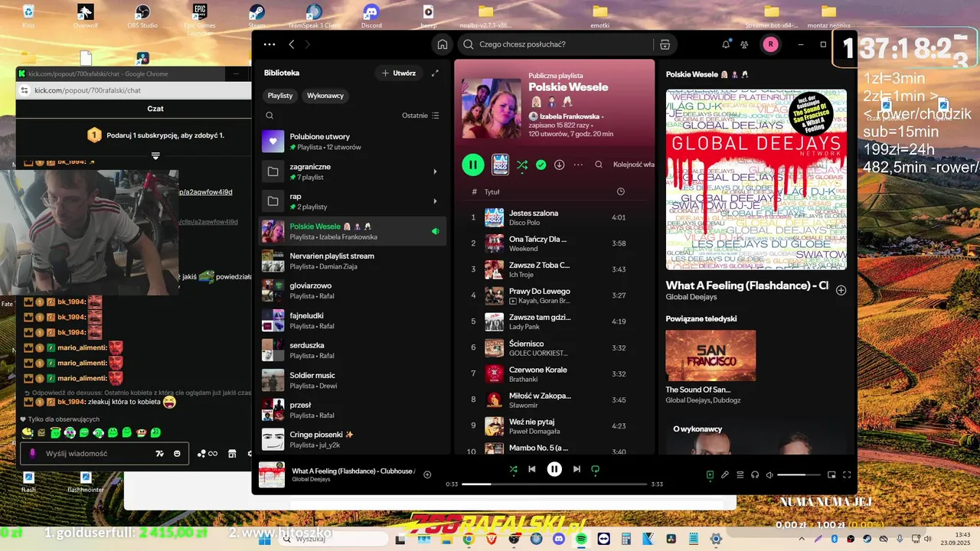
Task: Pause the playlist with the big green button
Action: point(473,165)
